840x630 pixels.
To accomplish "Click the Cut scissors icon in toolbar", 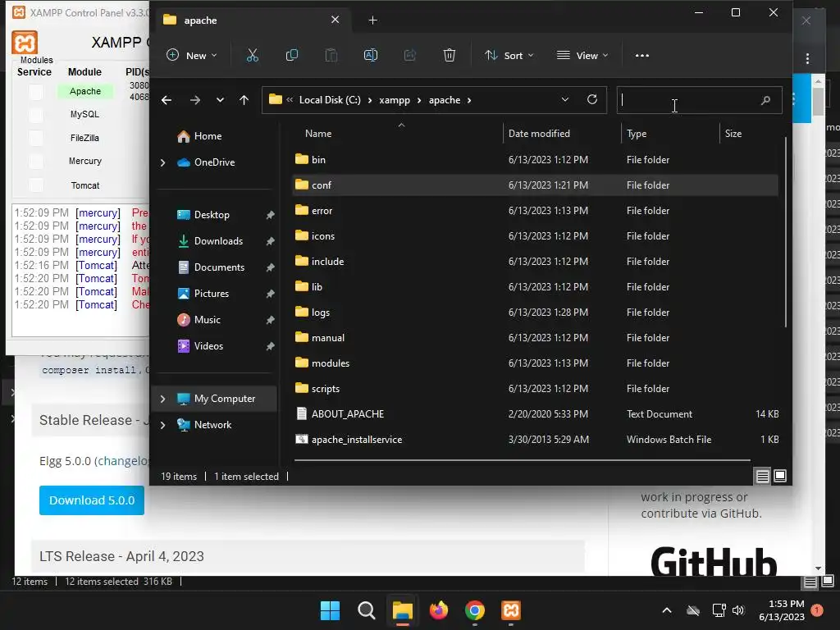I will pos(253,55).
